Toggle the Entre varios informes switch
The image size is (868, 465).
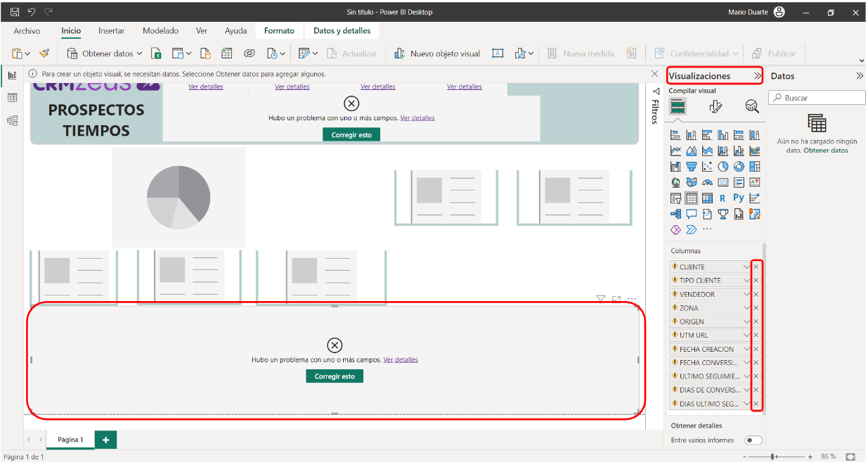[x=753, y=440]
